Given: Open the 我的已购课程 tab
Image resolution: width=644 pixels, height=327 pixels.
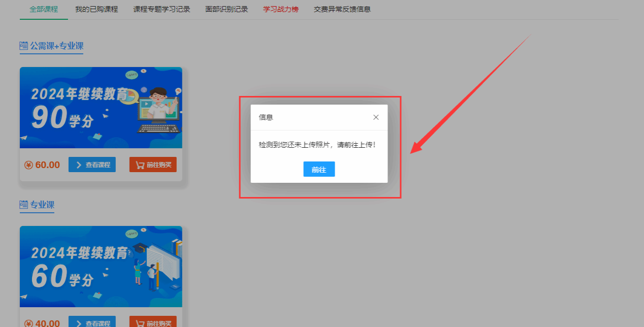Looking at the screenshot, I should [x=96, y=9].
